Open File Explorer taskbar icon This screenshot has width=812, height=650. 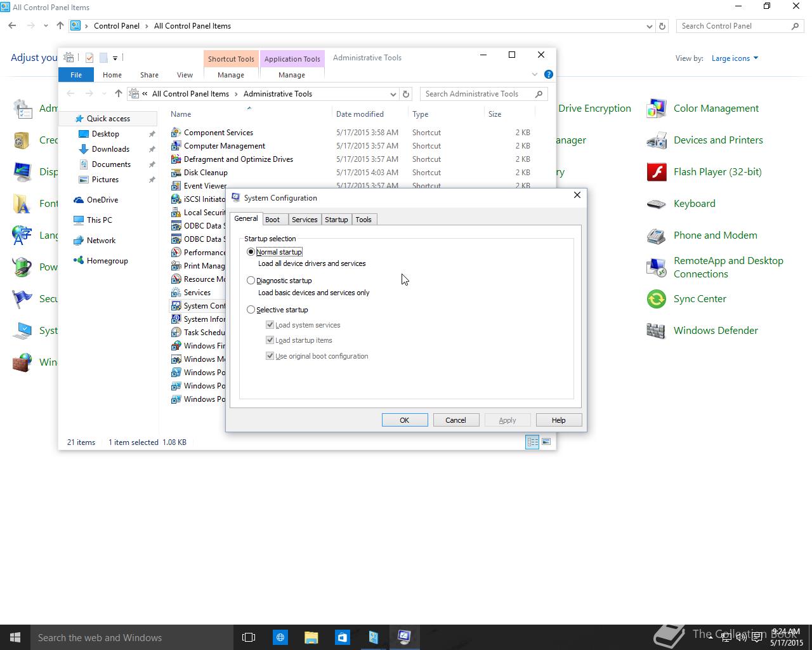(311, 637)
